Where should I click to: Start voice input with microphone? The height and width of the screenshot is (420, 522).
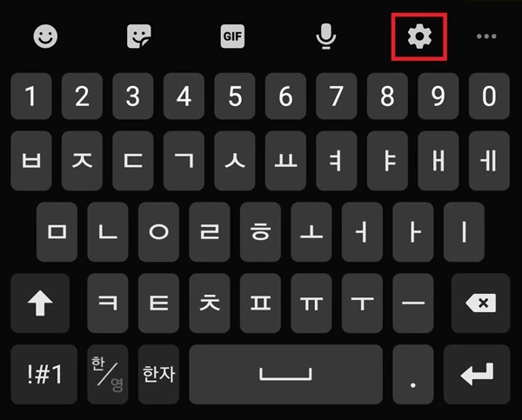tap(326, 37)
